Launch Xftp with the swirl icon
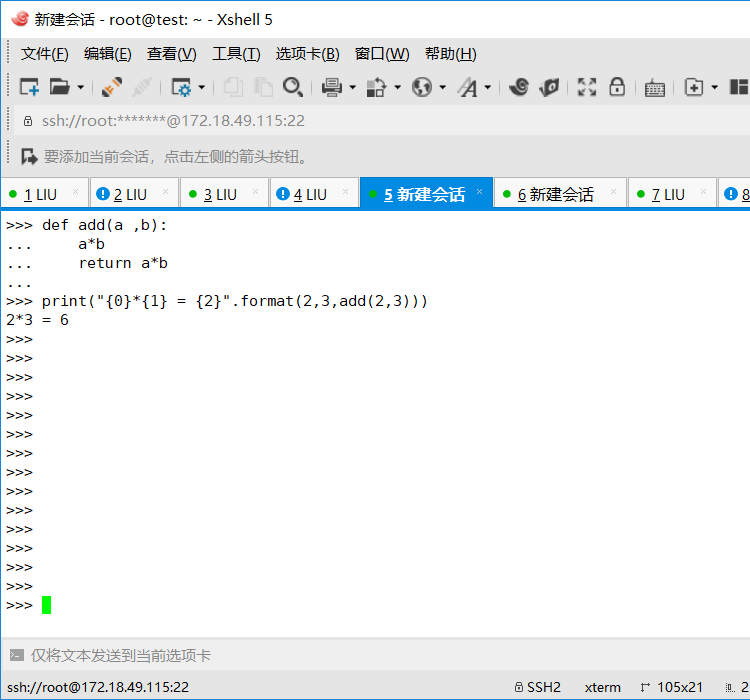Image resolution: width=750 pixels, height=700 pixels. pos(519,87)
